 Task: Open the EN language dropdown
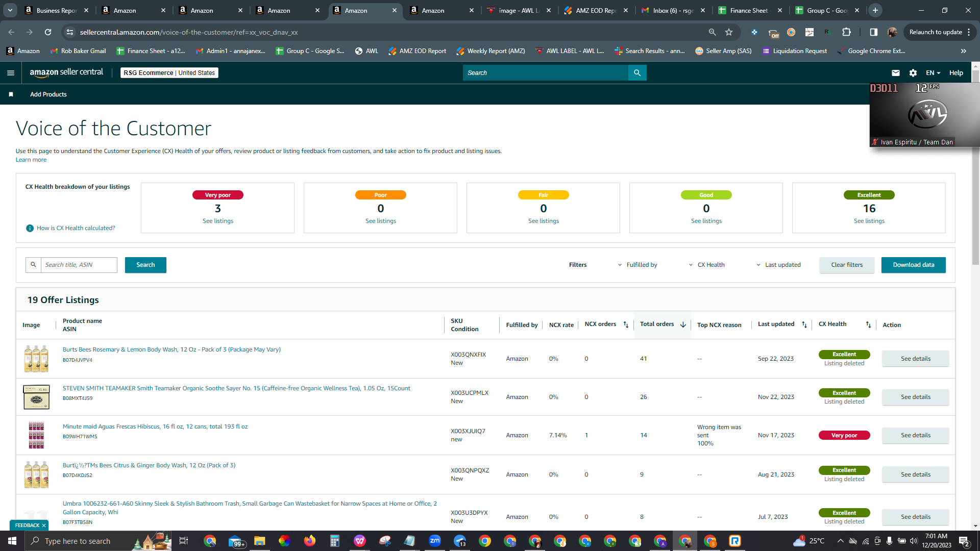point(933,73)
